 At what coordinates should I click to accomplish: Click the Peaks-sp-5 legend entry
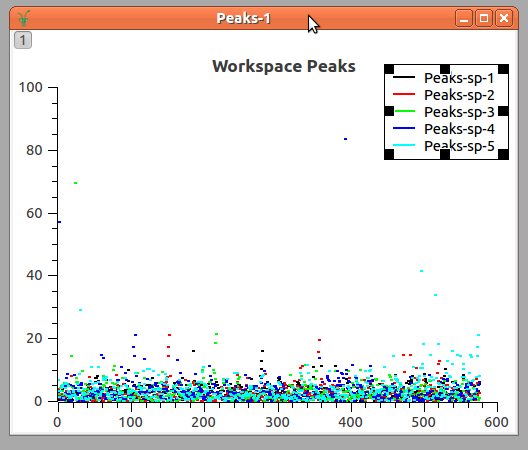459,146
